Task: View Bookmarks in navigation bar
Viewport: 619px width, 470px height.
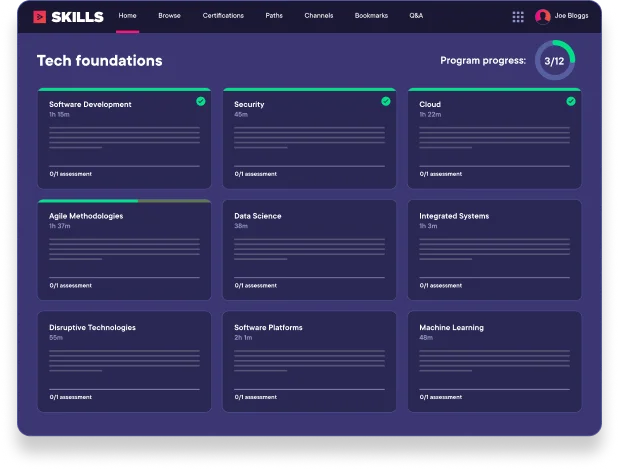Action: pyautogui.click(x=371, y=17)
